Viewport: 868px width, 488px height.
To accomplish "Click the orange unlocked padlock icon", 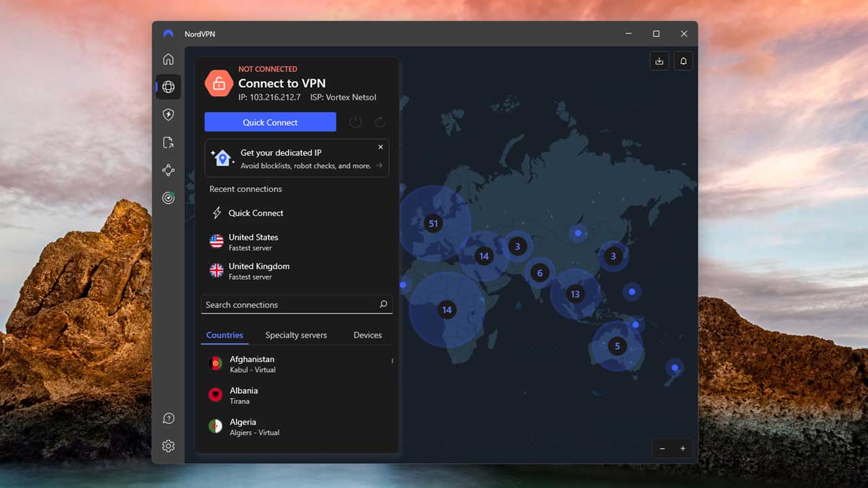I will click(x=219, y=83).
